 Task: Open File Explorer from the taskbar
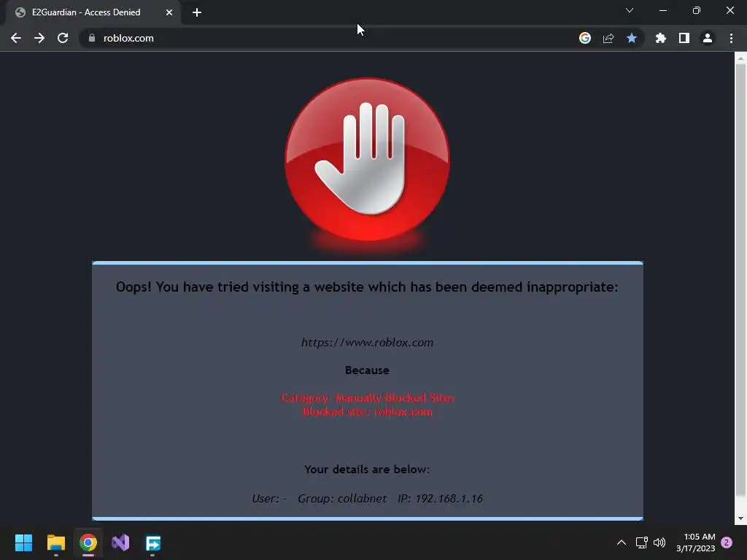(x=55, y=542)
